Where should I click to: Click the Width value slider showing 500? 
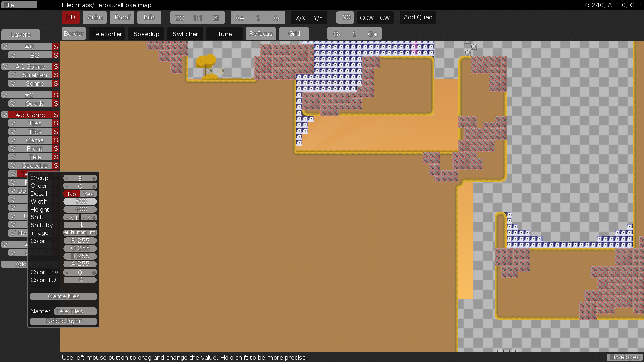pyautogui.click(x=80, y=202)
